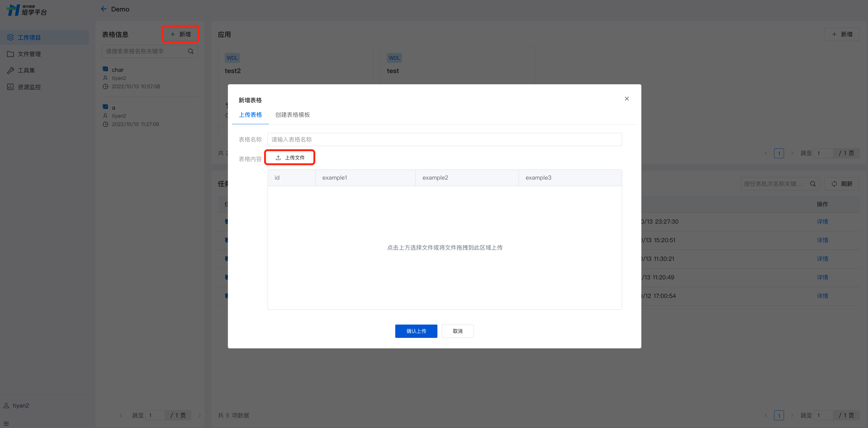Select the 上传表格 tab
This screenshot has width=868, height=428.
[250, 115]
